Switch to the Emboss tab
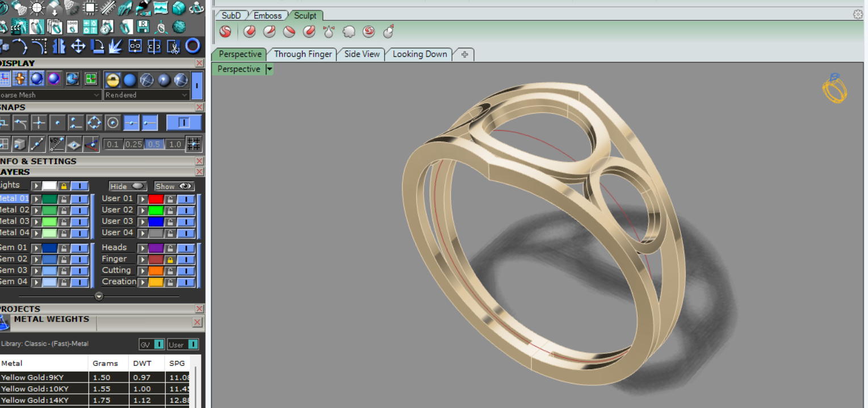 pos(267,15)
